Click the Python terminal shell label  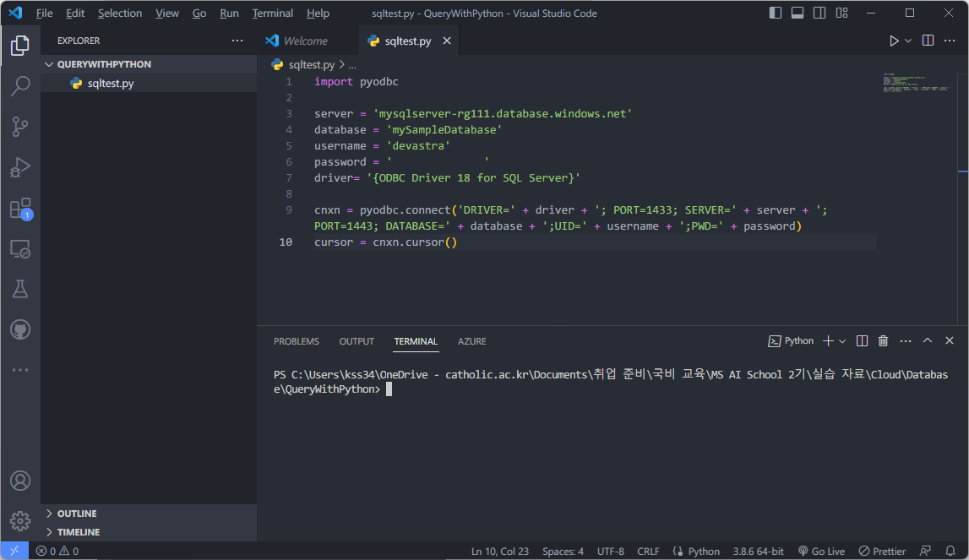(791, 340)
